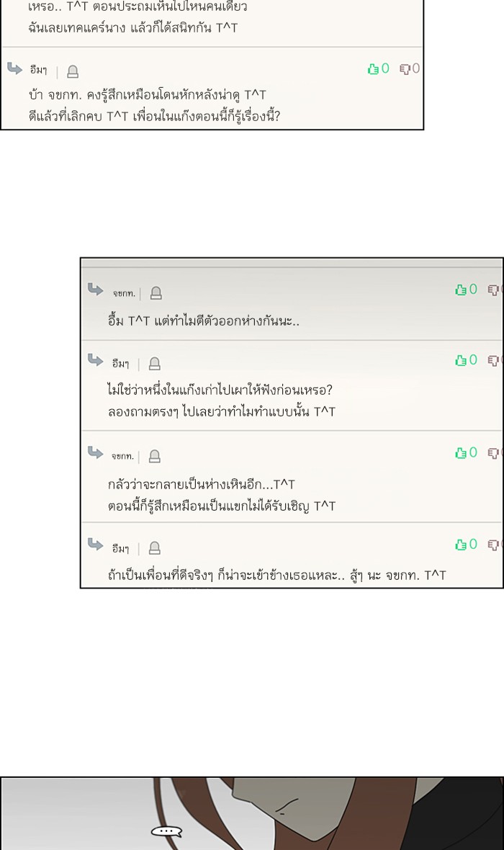Viewport: 504px width, 850px height.
Task: Click reply arrow on 'กลัวว่าจะกลายเป็นห่างเหิน' comment
Action: coord(95,452)
